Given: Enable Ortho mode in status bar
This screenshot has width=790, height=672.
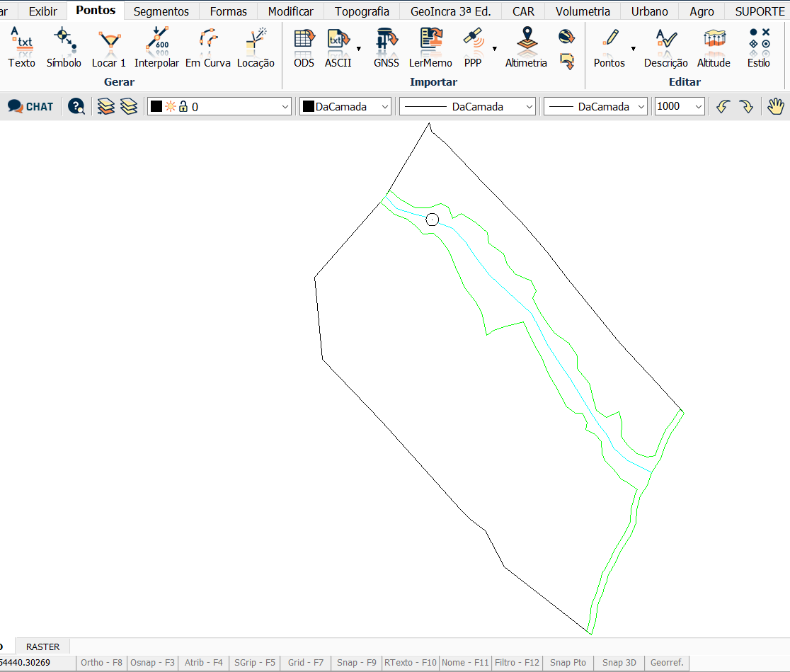Looking at the screenshot, I should click(x=101, y=662).
